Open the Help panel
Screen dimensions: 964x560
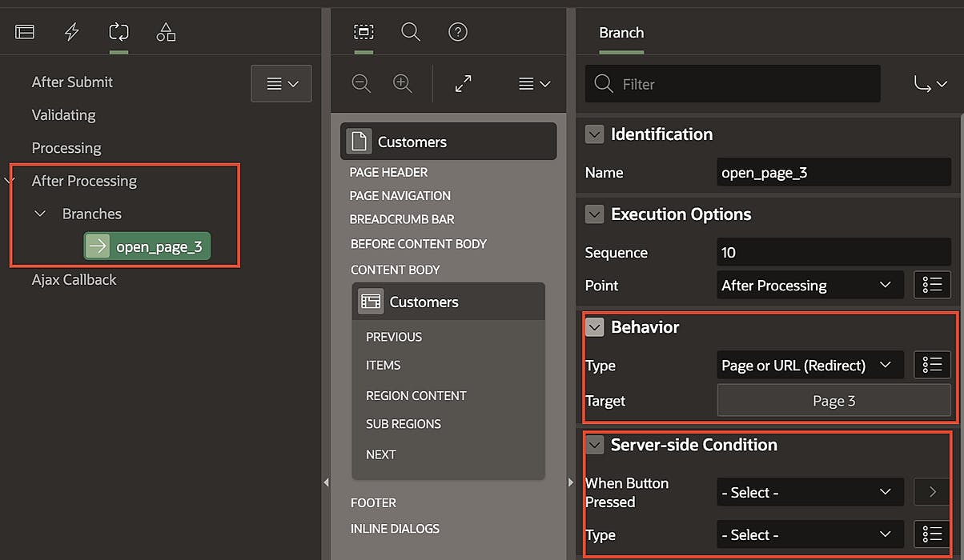457,32
